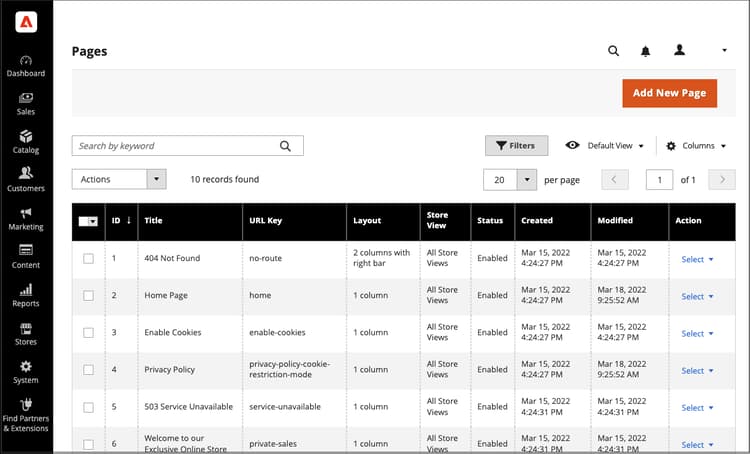
Task: Open the Catalog menu
Action: point(26,142)
